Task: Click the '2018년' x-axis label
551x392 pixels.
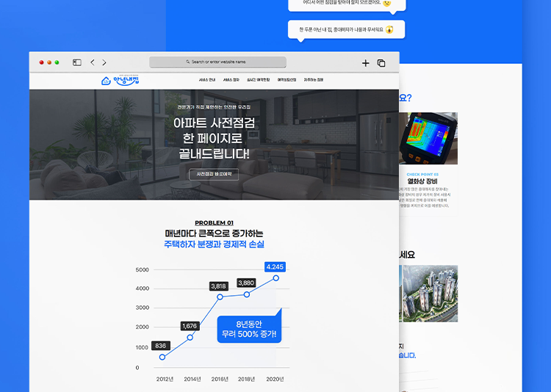Action: point(246,379)
